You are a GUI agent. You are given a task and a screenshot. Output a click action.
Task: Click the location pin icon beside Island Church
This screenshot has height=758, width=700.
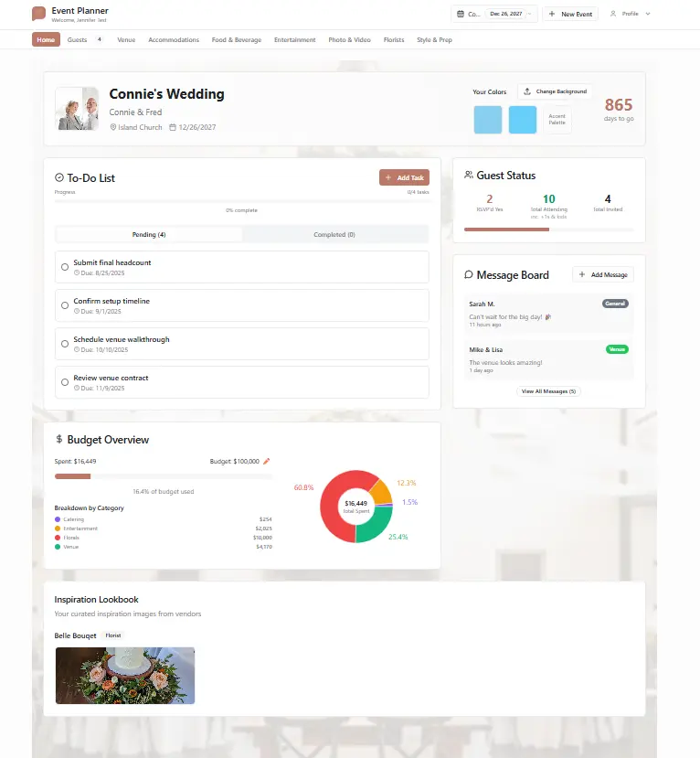tap(113, 127)
